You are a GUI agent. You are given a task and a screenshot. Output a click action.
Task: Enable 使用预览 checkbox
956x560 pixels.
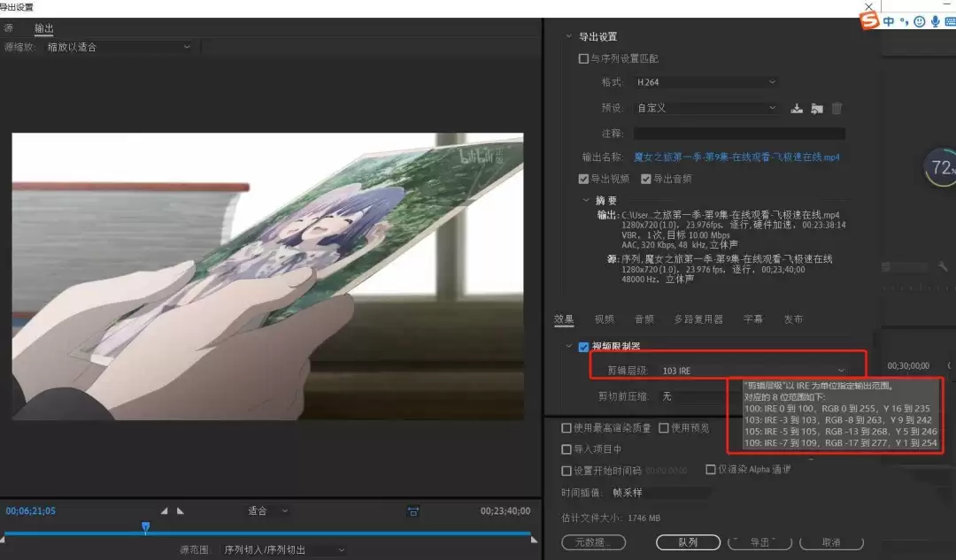tap(664, 428)
